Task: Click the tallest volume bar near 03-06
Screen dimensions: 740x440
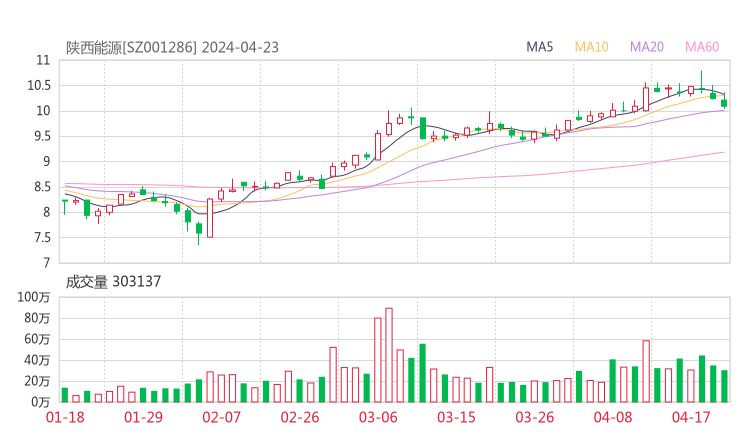Action: click(x=389, y=355)
